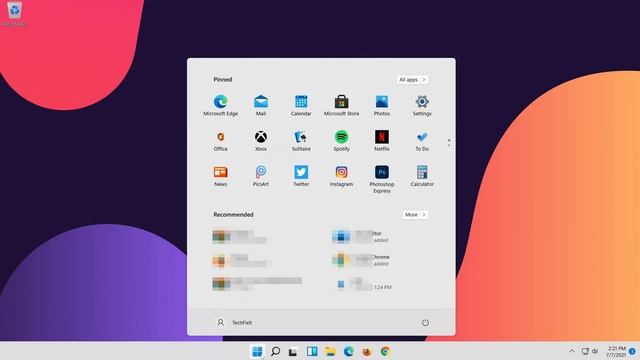Launch PicsArt
Screen dimensions: 640x360
(x=261, y=176)
